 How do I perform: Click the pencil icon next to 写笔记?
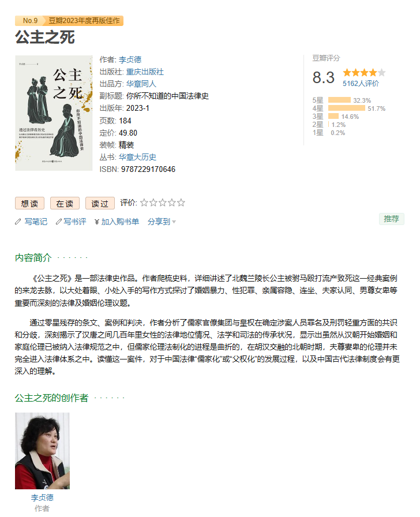(x=18, y=222)
